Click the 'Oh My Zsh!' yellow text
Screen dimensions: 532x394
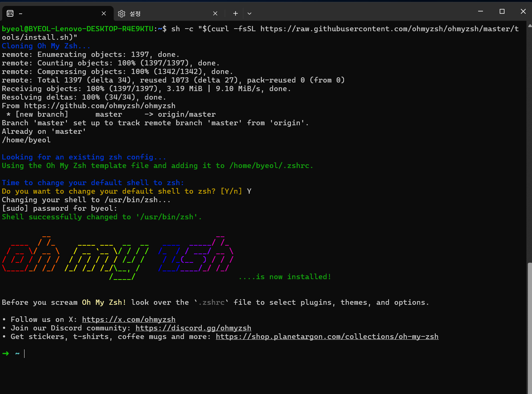104,302
